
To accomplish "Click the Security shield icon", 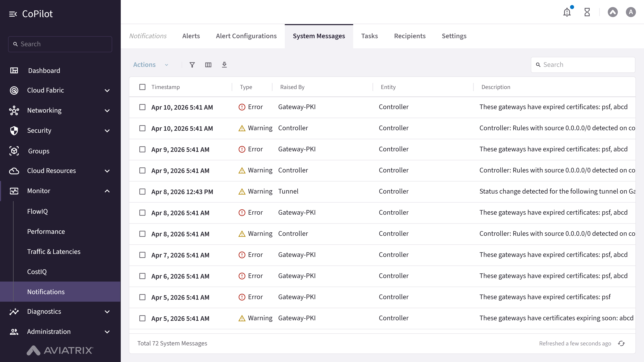I will point(14,130).
